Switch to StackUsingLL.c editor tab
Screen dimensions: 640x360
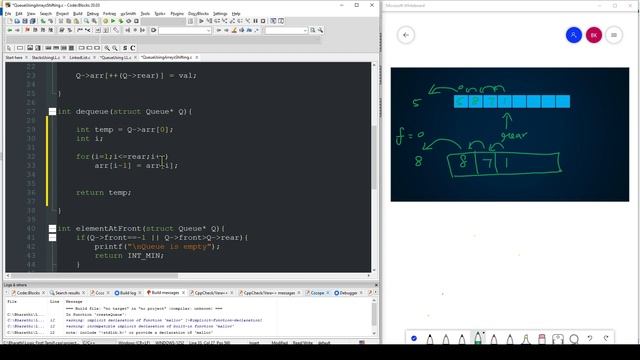45,58
